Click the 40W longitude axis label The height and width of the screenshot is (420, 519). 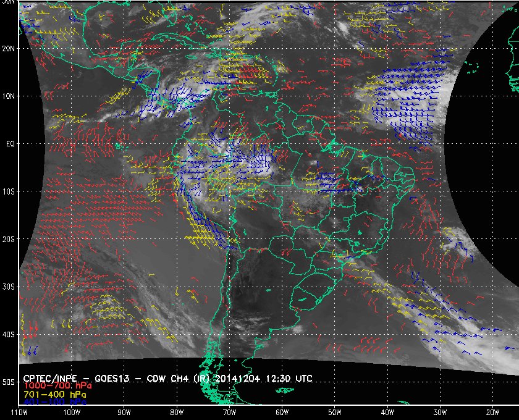click(x=387, y=413)
